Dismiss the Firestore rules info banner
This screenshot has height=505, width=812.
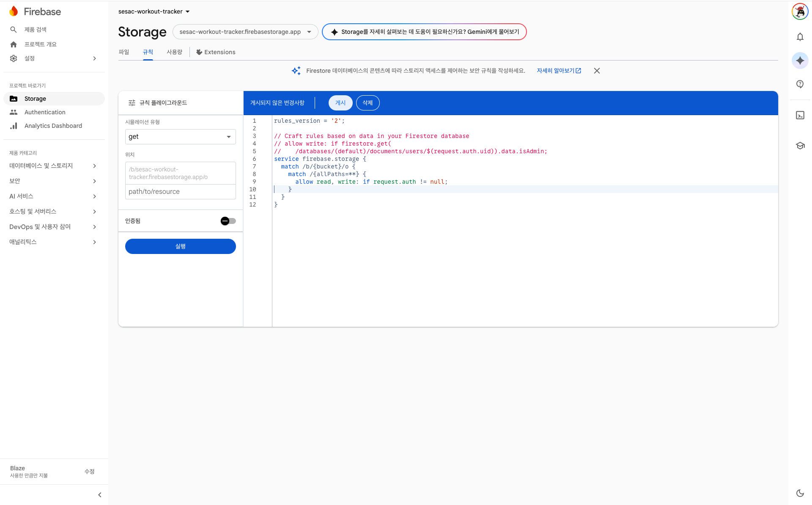pyautogui.click(x=597, y=71)
